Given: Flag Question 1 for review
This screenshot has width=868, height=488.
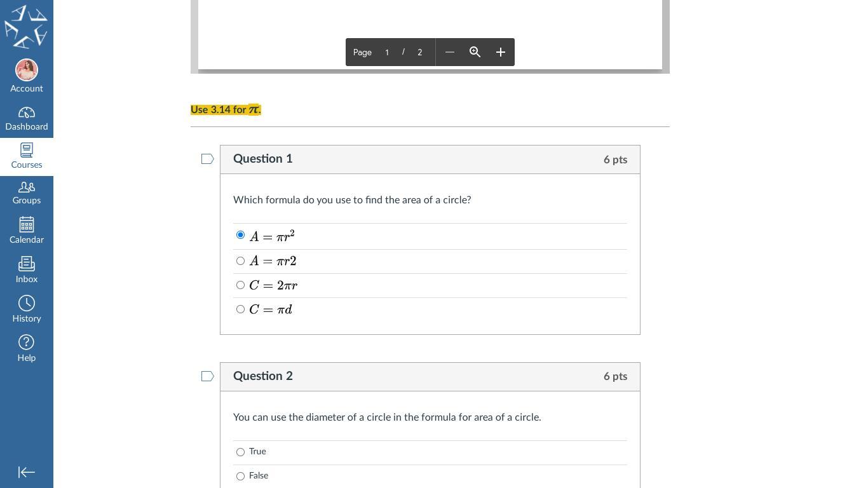Looking at the screenshot, I should [207, 159].
